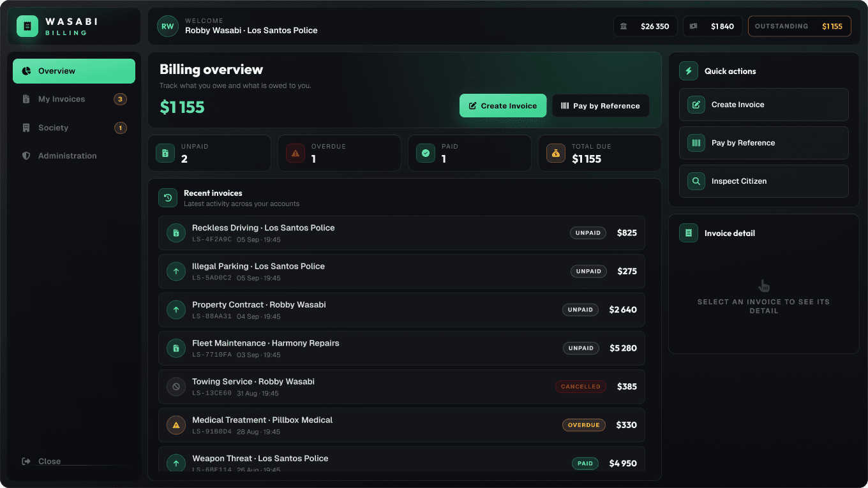Click the Towing Service cancelled icon
Image resolution: width=868 pixels, height=488 pixels.
pos(176,387)
